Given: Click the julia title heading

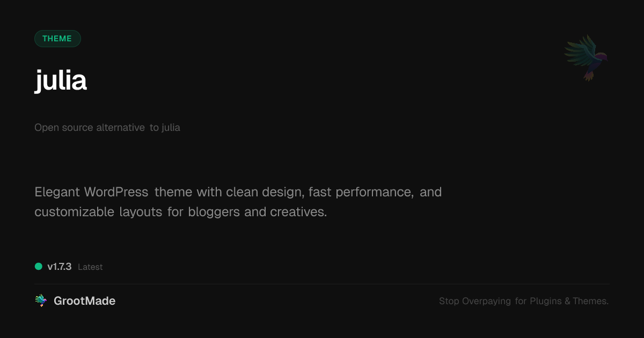Looking at the screenshot, I should (61, 80).
